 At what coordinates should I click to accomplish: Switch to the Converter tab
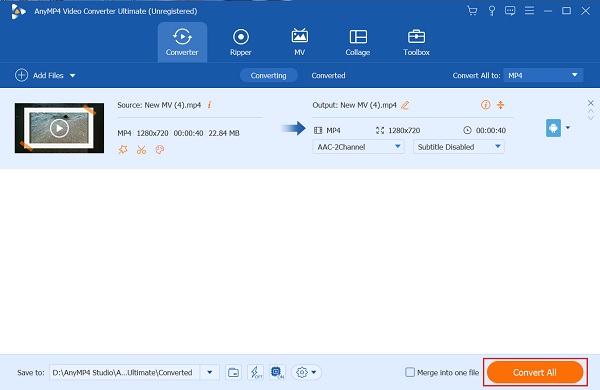(182, 42)
